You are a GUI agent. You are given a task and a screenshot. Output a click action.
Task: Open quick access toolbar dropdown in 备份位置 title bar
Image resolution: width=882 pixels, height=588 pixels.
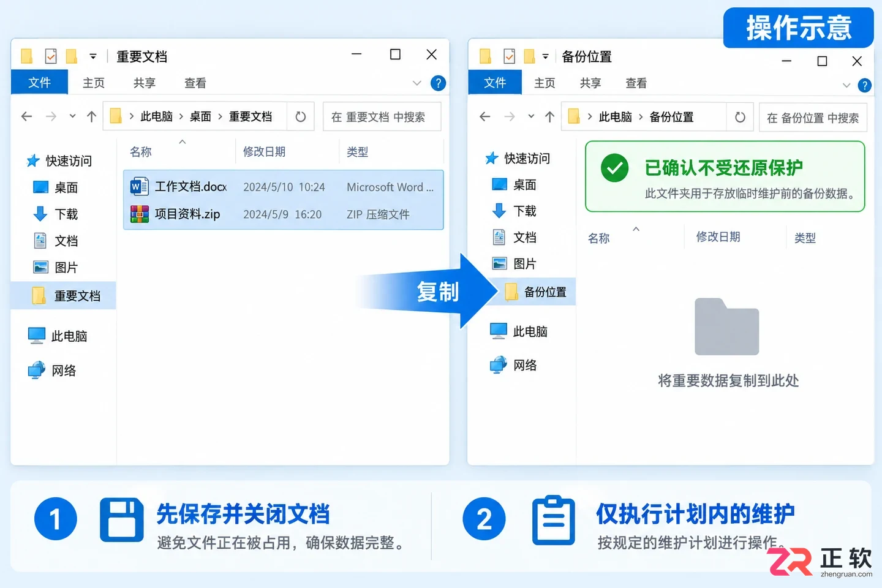(x=545, y=56)
